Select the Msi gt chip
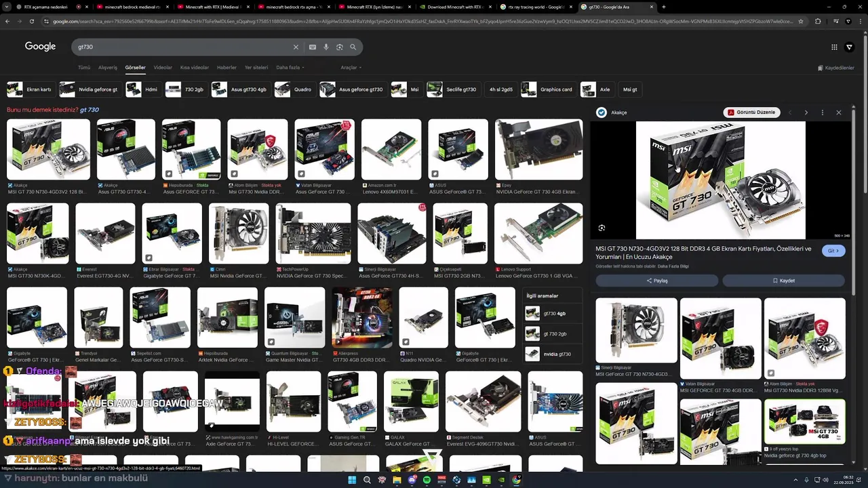Image resolution: width=868 pixels, height=488 pixels. 630,89
